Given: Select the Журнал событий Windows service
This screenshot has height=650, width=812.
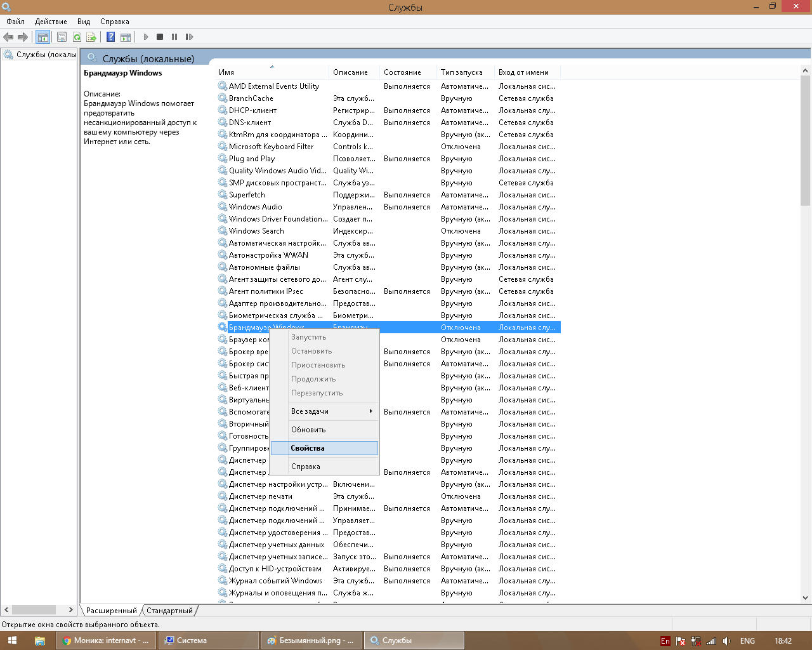Looking at the screenshot, I should (388, 581).
